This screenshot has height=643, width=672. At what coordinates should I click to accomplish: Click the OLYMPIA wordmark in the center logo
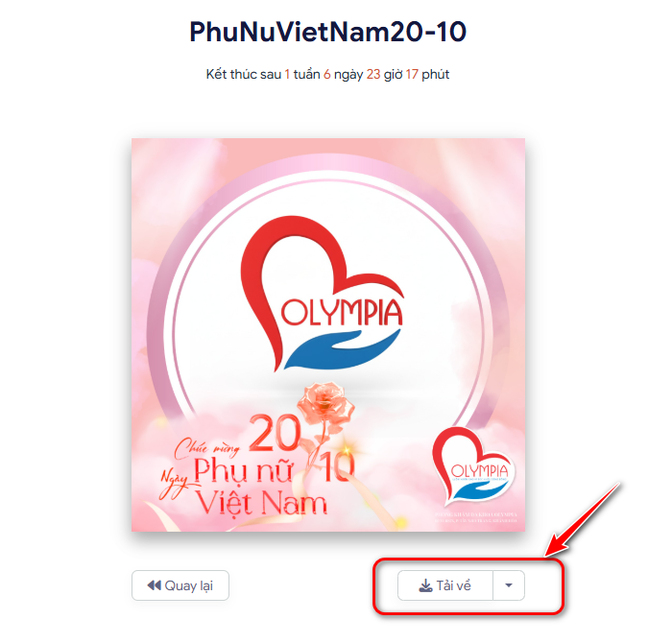[342, 312]
